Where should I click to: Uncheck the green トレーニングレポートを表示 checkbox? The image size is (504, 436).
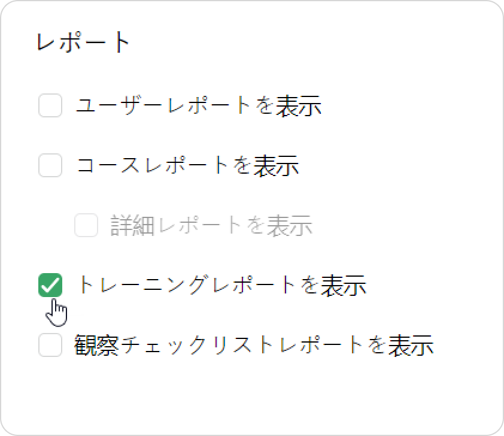pos(50,285)
